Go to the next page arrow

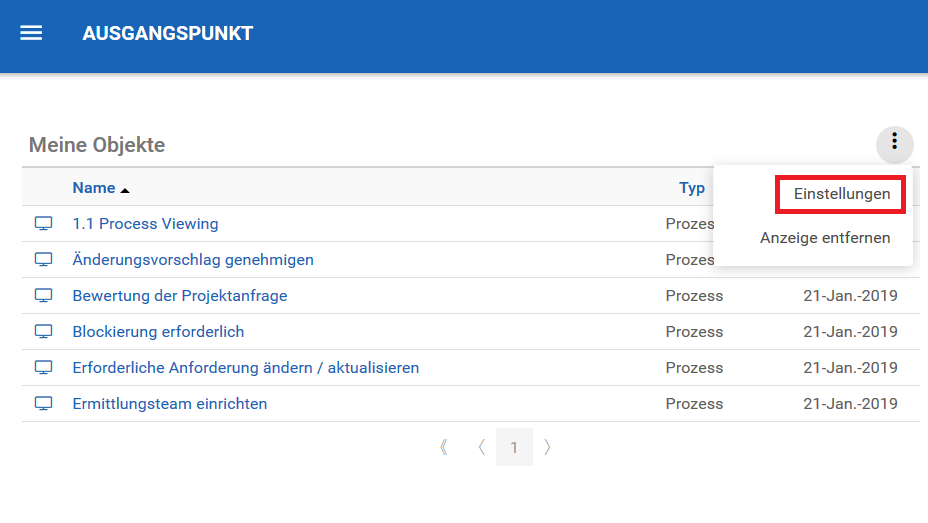547,447
